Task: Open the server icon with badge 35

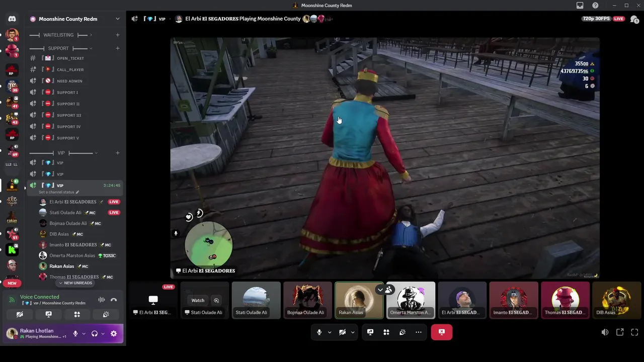Action: coord(12,85)
